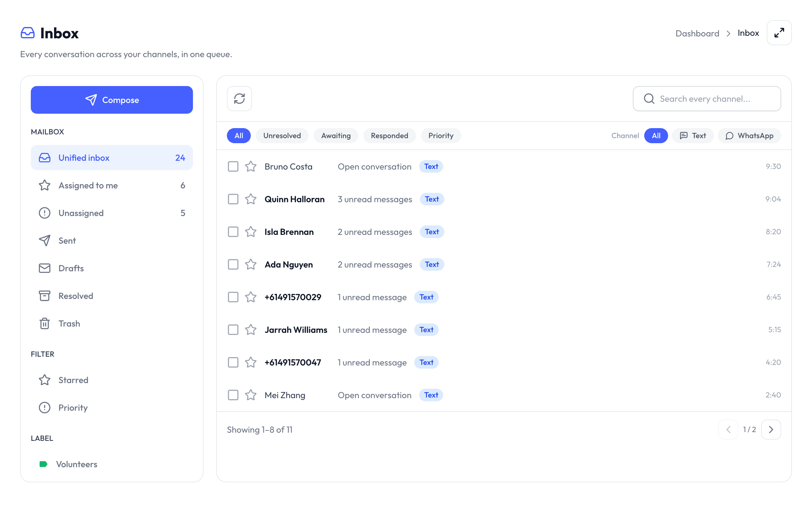Click the 1 unread message text for +61491570029
The image size is (812, 525).
click(x=372, y=297)
